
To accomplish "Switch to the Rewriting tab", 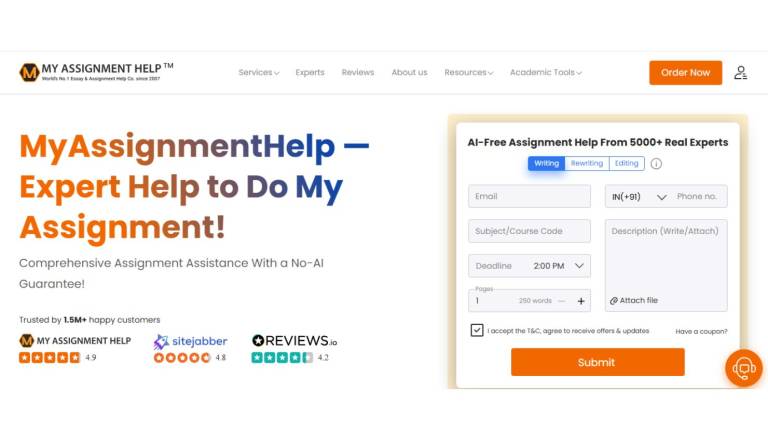I will pyautogui.click(x=587, y=163).
